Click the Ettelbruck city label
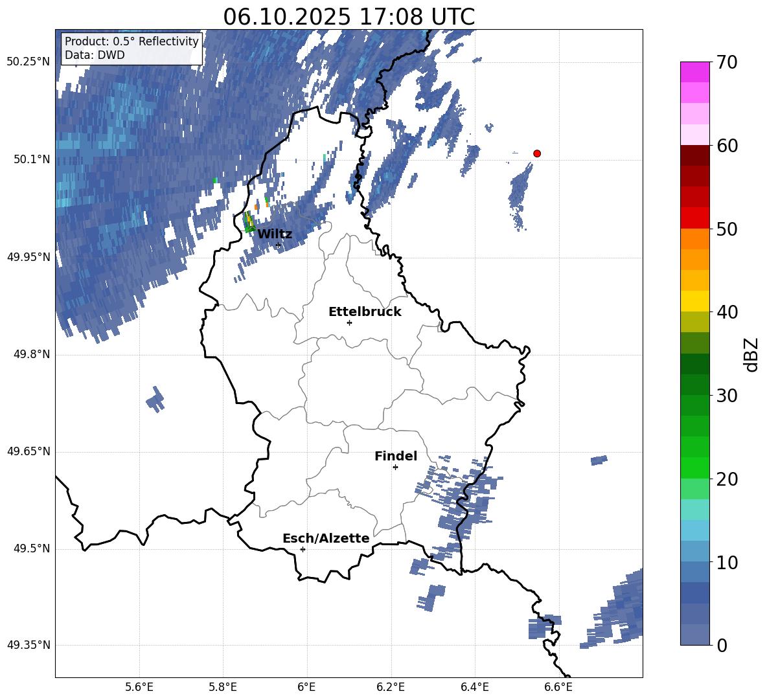 (x=365, y=311)
